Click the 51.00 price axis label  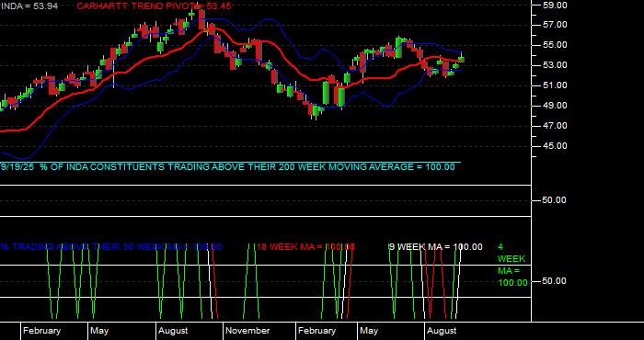[x=555, y=85]
